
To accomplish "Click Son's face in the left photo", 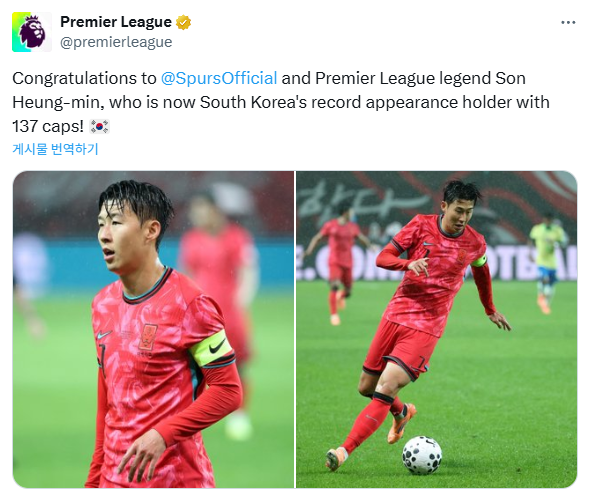I will (122, 237).
